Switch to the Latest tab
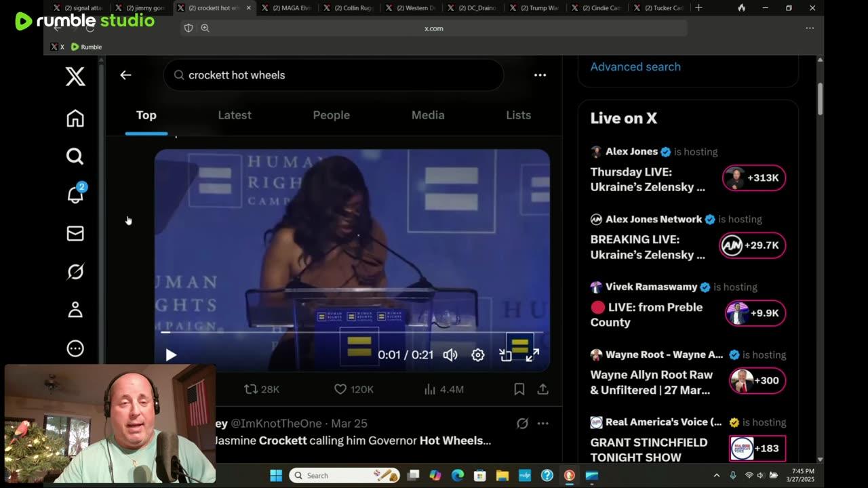 tap(235, 115)
